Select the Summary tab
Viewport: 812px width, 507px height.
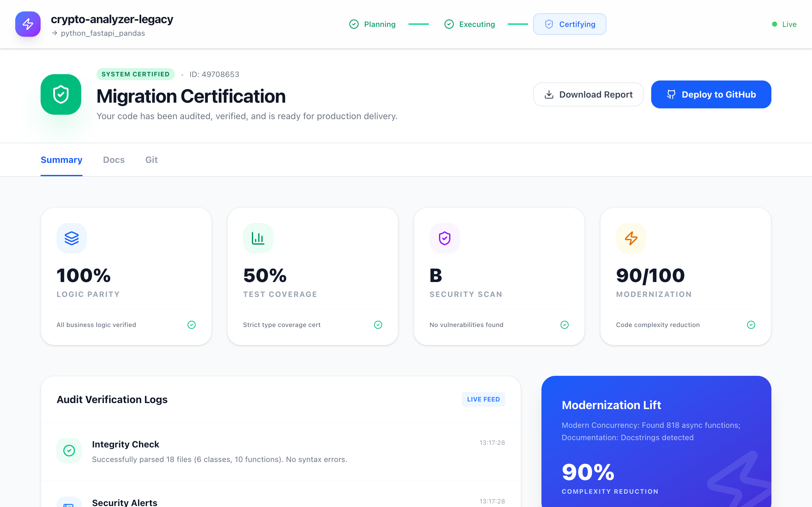coord(62,160)
